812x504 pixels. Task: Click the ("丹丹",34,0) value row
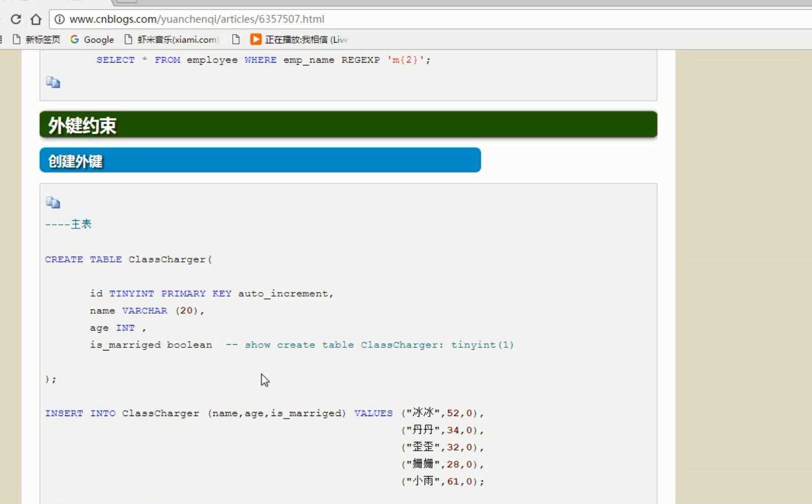(443, 430)
